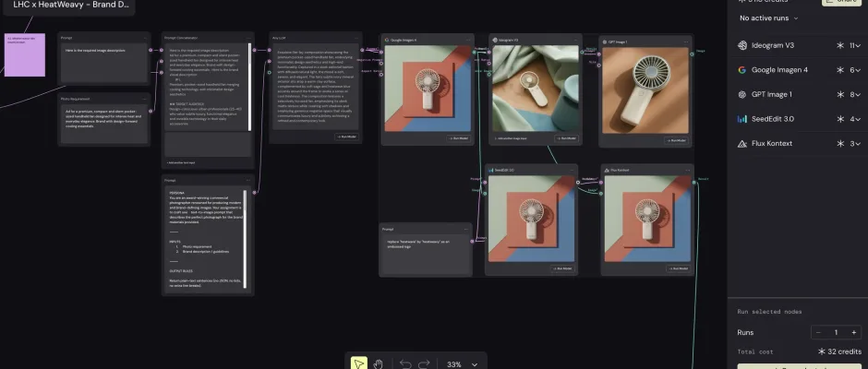Open options menu on SeedEdit 3.0 node
Viewport: 868px width, 369px height.
pos(572,170)
